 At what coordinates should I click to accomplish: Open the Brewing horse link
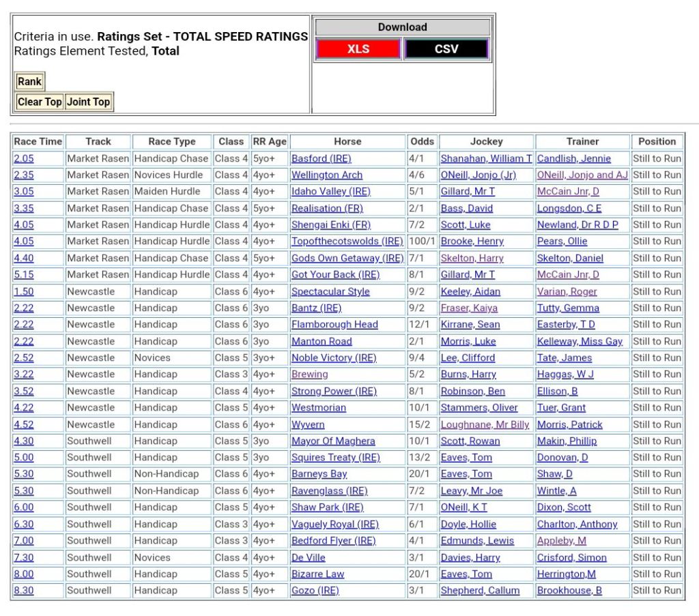click(x=309, y=374)
